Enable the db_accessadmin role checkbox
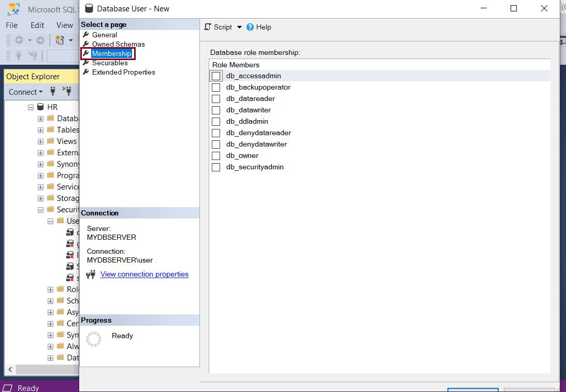The height and width of the screenshot is (392, 566). (x=216, y=76)
